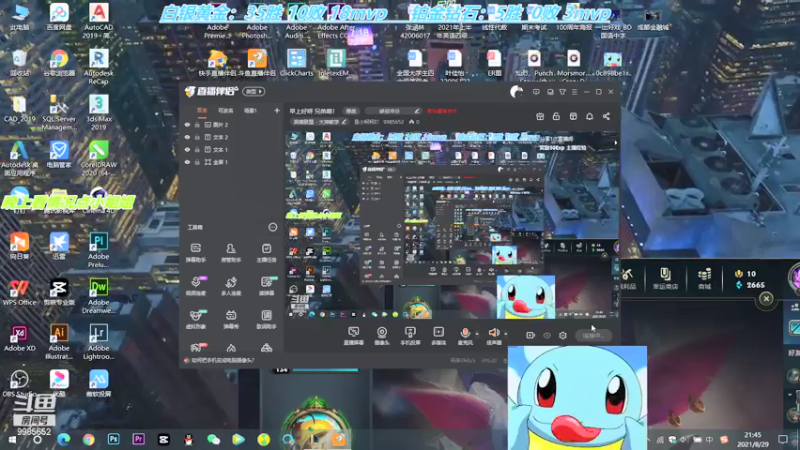This screenshot has height=450, width=800.
Task: Open the 虚拟形象 avatar tool
Action: point(195,318)
